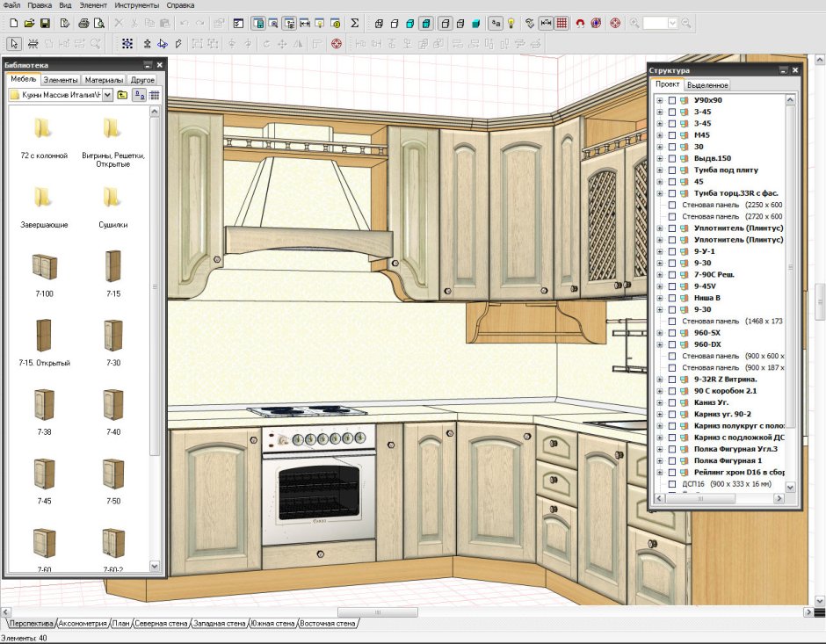The width and height of the screenshot is (826, 644).
Task: Switch to the Аксонометрия view tab
Action: pyautogui.click(x=82, y=623)
